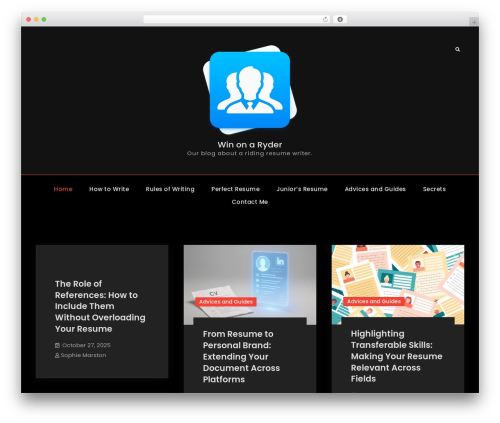Minimize the browser with yellow button
500x423 pixels.
[36, 19]
